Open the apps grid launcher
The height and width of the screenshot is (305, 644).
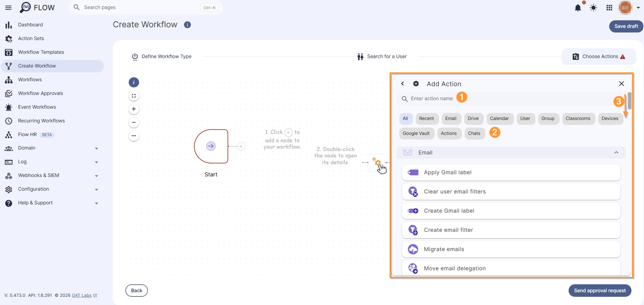click(x=609, y=8)
